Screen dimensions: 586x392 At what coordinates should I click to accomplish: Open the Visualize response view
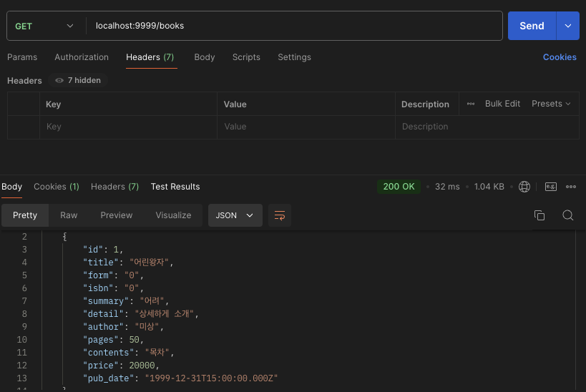[173, 215]
